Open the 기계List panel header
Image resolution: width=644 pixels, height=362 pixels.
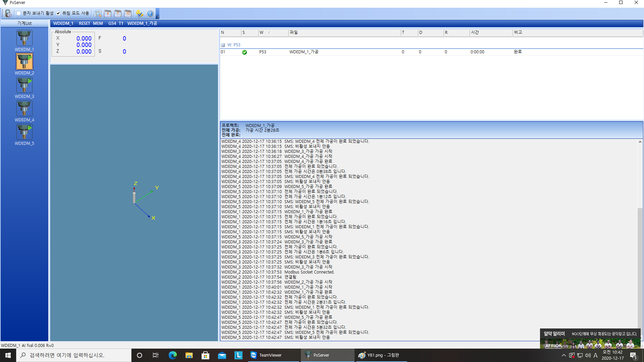tap(24, 23)
